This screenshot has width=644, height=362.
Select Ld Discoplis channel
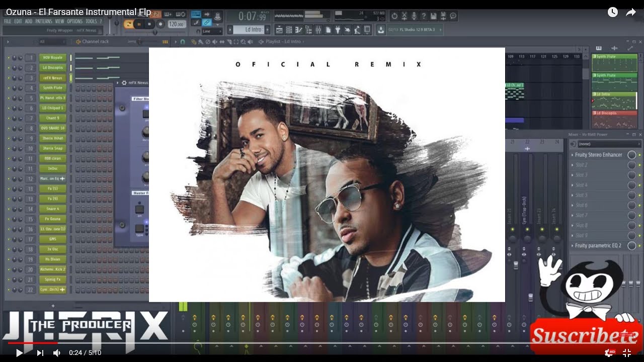[52, 68]
